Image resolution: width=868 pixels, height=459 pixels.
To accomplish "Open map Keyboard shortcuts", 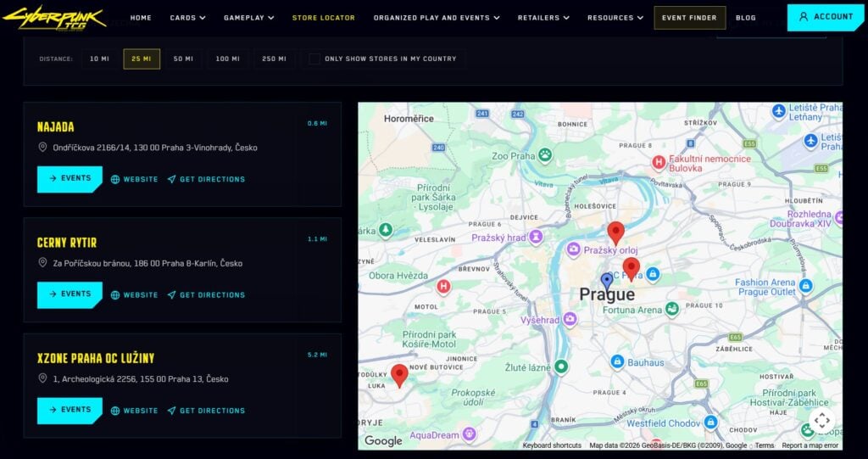I will tap(552, 445).
